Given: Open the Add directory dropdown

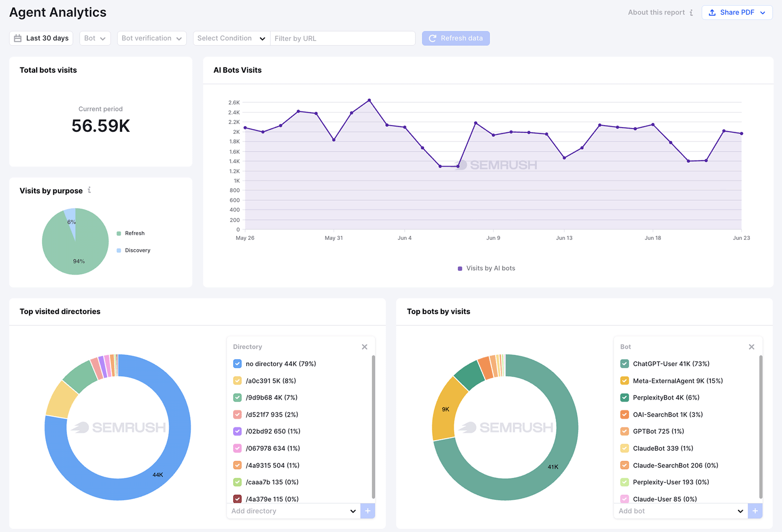Looking at the screenshot, I should pos(294,511).
